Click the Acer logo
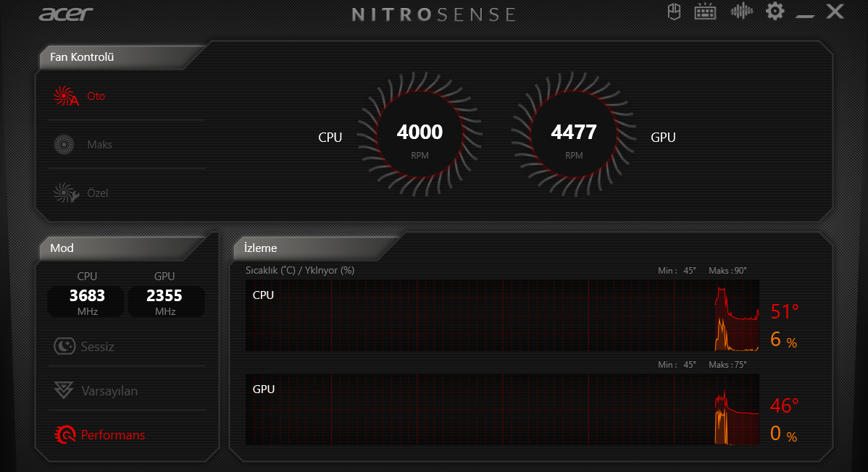The width and height of the screenshot is (868, 472). click(66, 13)
